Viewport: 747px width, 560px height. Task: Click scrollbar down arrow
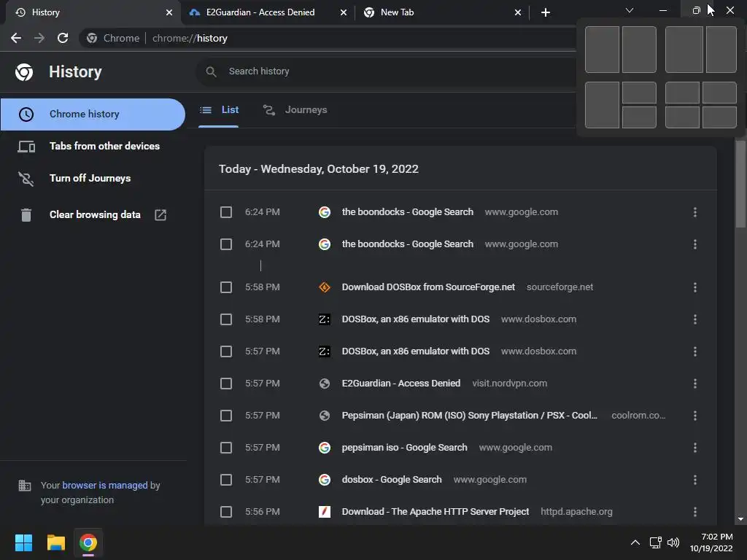(x=740, y=519)
